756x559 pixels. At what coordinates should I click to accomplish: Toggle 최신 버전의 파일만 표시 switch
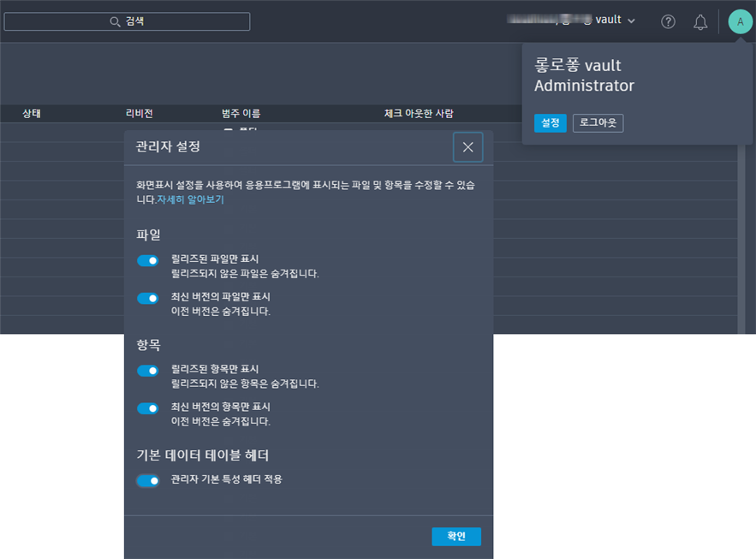[x=148, y=298]
